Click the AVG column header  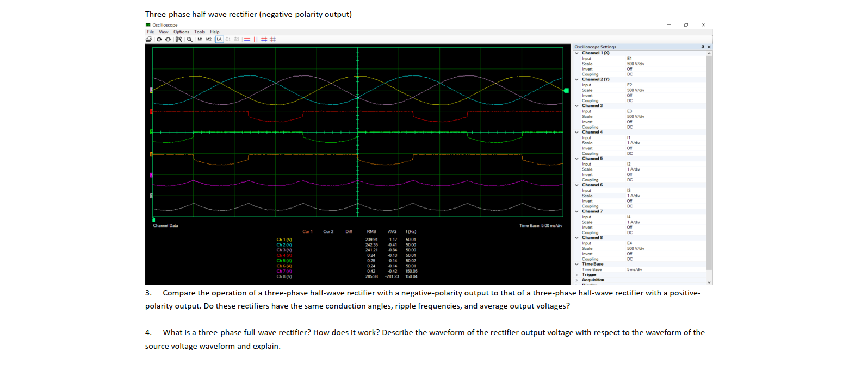(x=392, y=231)
